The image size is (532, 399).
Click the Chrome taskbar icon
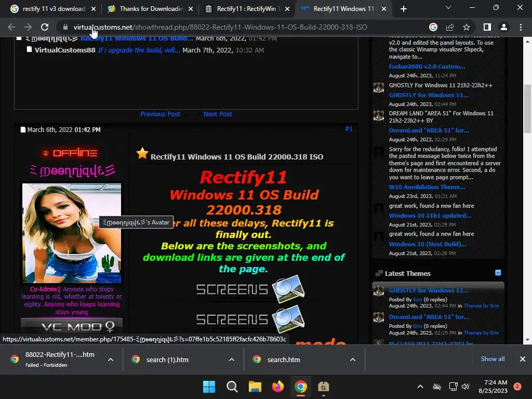[x=301, y=387]
